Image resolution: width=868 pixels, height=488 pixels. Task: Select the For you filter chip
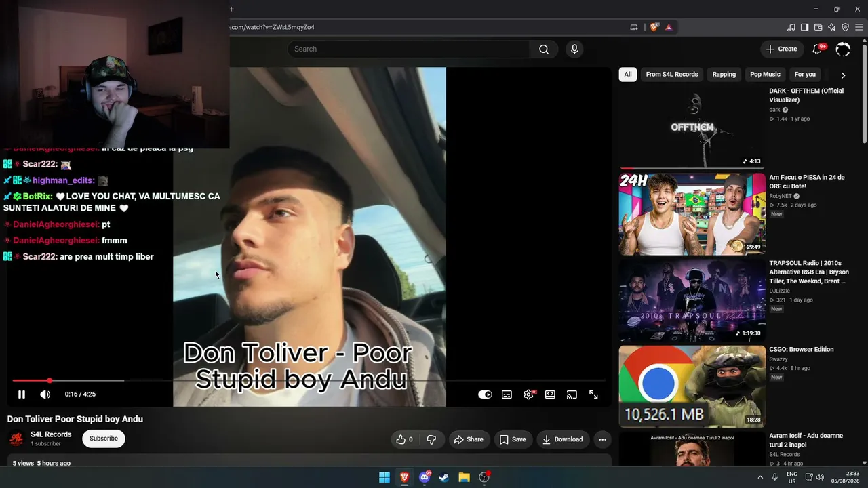pyautogui.click(x=805, y=75)
